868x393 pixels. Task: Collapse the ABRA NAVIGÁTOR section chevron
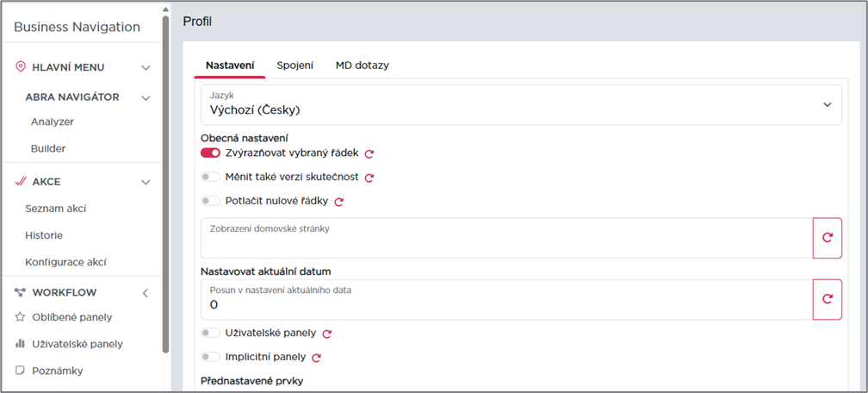click(146, 97)
